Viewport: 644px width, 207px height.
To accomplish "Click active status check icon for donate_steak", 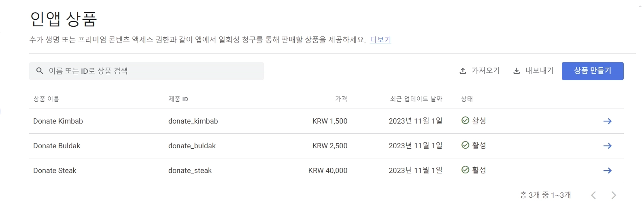I will click(x=465, y=170).
